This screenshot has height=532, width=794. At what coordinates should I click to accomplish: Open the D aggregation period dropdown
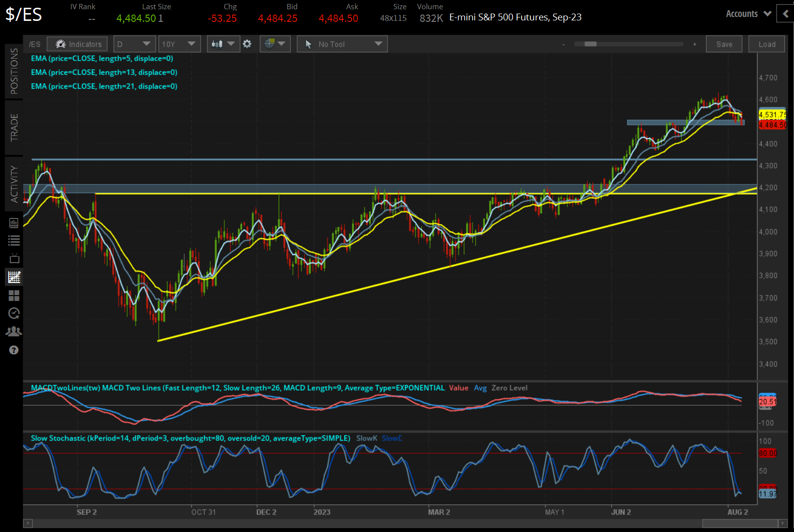[x=134, y=44]
